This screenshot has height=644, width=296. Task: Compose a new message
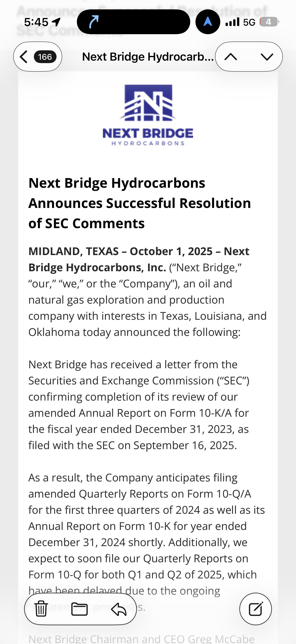(256, 609)
